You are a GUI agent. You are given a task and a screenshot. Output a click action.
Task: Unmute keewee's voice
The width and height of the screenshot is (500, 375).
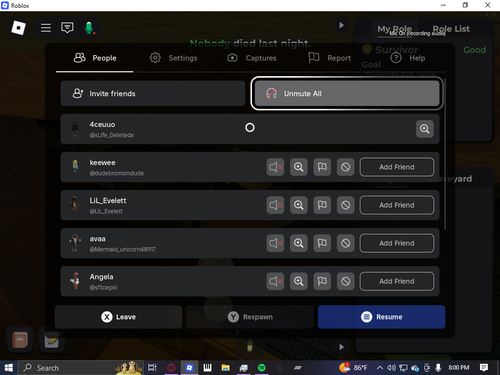pos(275,167)
